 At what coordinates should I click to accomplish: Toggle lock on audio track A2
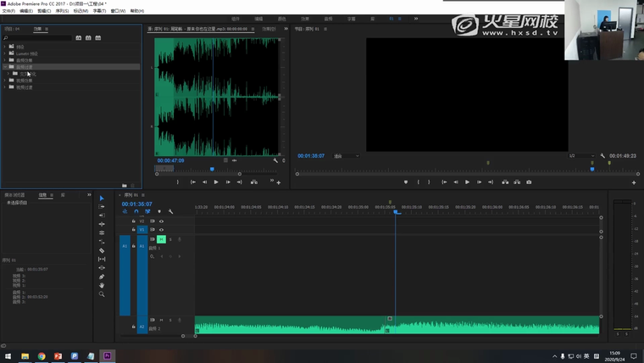[x=134, y=327]
